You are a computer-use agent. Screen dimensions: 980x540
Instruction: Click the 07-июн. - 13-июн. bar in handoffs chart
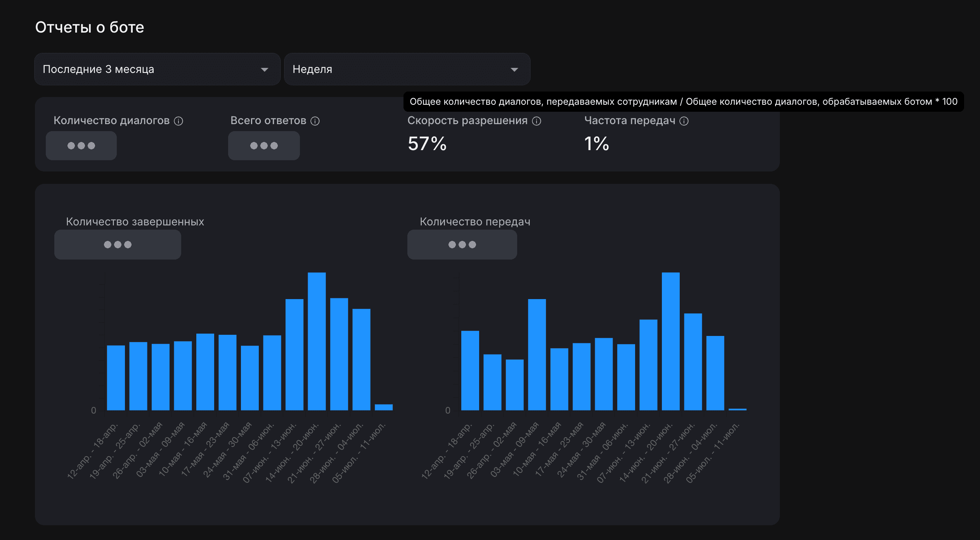coord(648,365)
